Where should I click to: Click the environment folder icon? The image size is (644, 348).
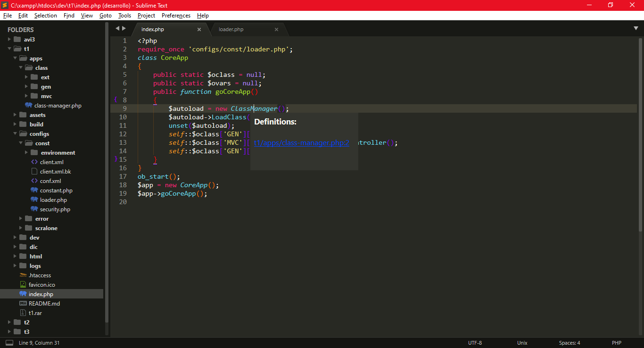pyautogui.click(x=34, y=152)
